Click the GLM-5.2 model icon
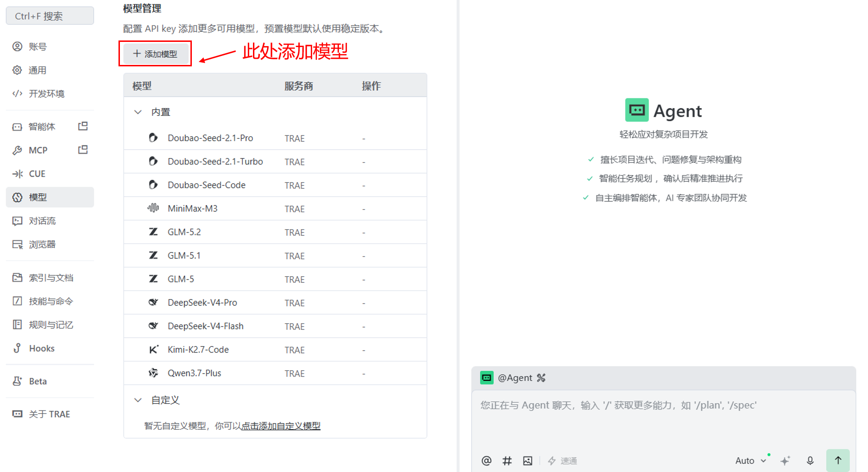The height and width of the screenshot is (472, 868). [x=153, y=232]
